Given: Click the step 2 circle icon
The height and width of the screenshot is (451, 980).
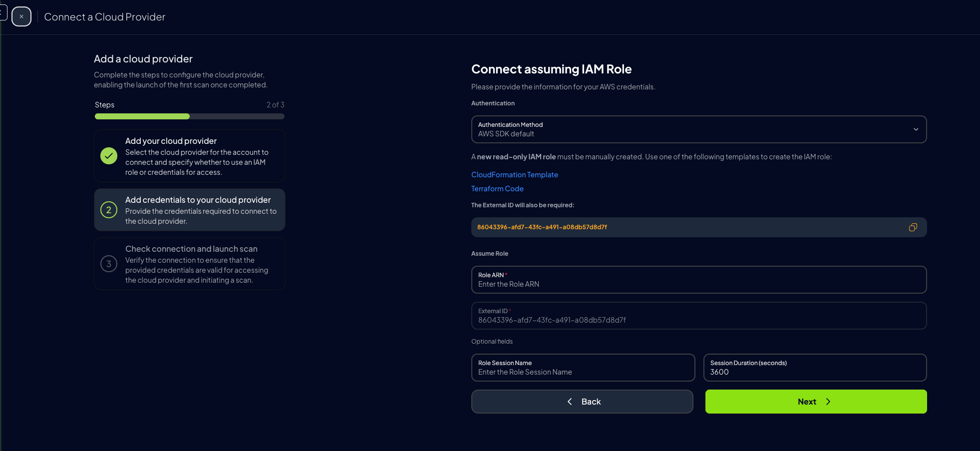Looking at the screenshot, I should coord(109,210).
